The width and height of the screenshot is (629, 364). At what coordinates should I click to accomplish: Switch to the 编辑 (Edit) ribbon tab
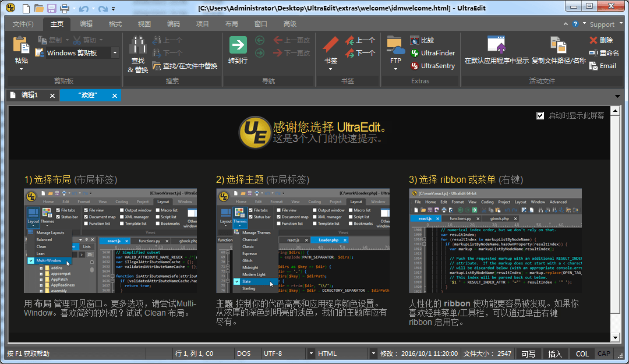click(x=86, y=24)
